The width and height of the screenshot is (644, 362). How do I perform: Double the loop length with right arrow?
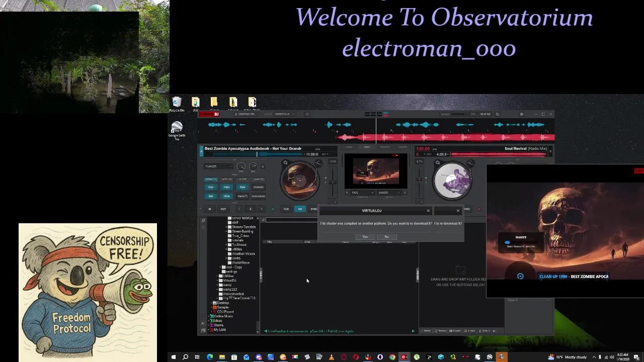click(x=261, y=209)
